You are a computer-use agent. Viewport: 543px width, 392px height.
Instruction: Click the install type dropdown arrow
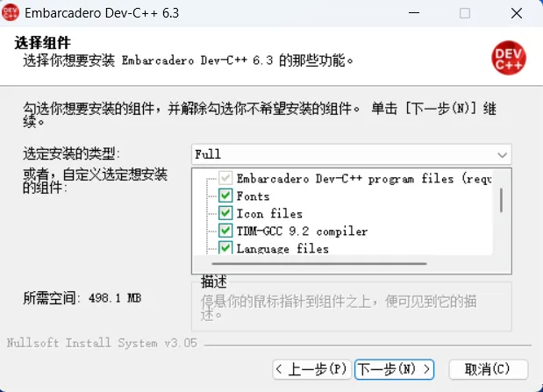[x=502, y=155]
